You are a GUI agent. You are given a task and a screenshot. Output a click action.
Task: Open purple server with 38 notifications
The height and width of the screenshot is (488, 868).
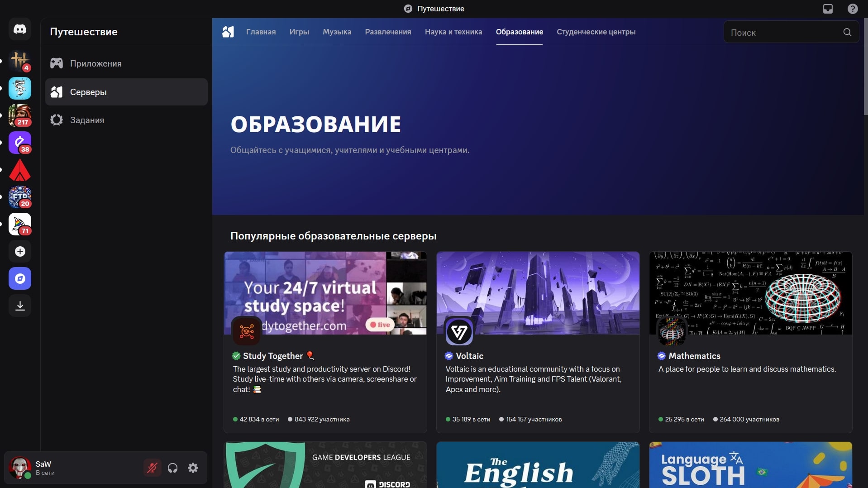pos(20,143)
